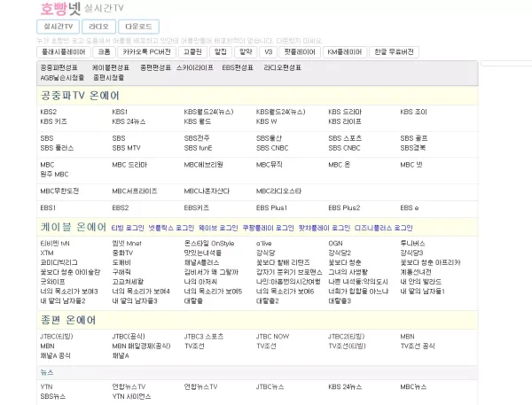Open the EBS편성표 menu item
This screenshot has width=532, height=405.
238,67
